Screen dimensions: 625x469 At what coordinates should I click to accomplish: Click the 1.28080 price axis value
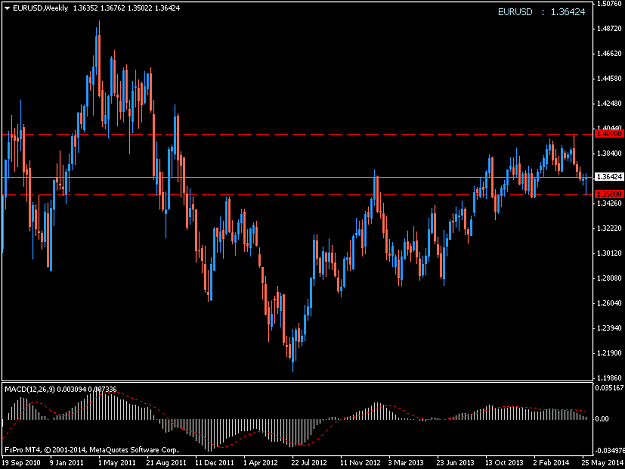[609, 278]
